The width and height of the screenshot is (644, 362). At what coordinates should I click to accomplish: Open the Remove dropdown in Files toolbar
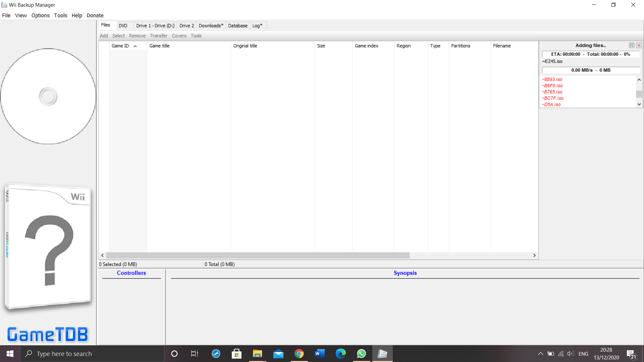(x=137, y=36)
